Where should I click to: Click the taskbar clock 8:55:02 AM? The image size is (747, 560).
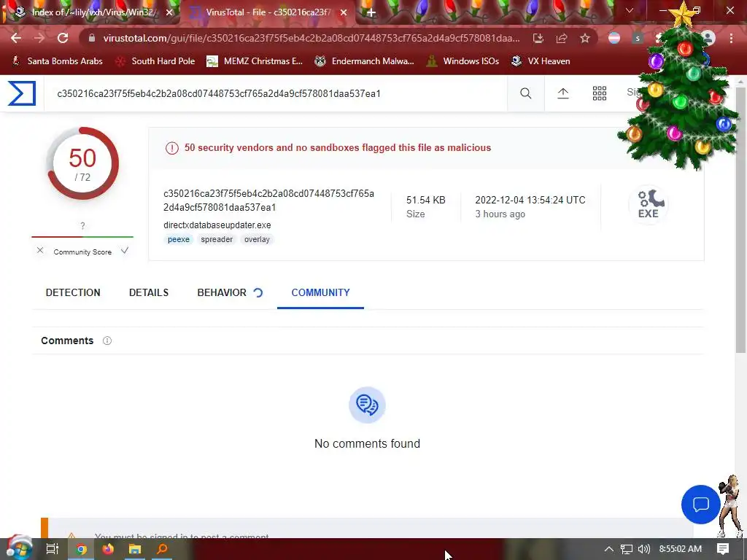tap(681, 549)
